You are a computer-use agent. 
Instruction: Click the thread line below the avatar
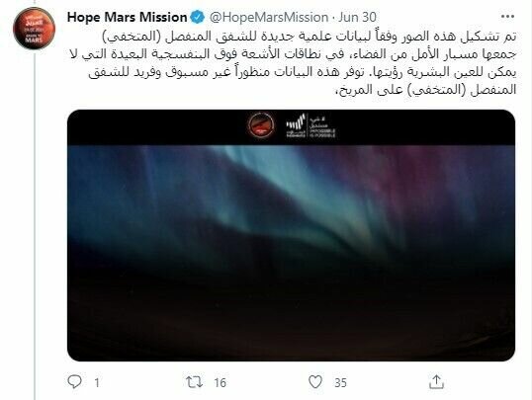click(x=35, y=225)
